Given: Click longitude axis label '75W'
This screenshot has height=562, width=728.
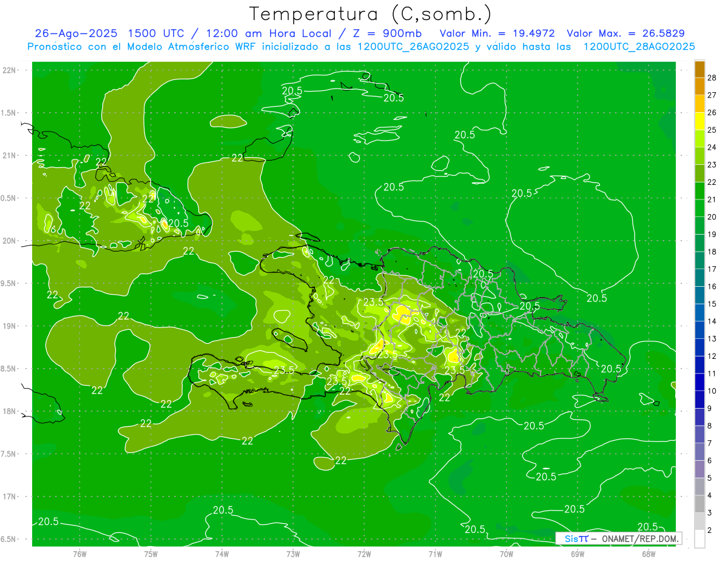Looking at the screenshot, I should point(151,554).
